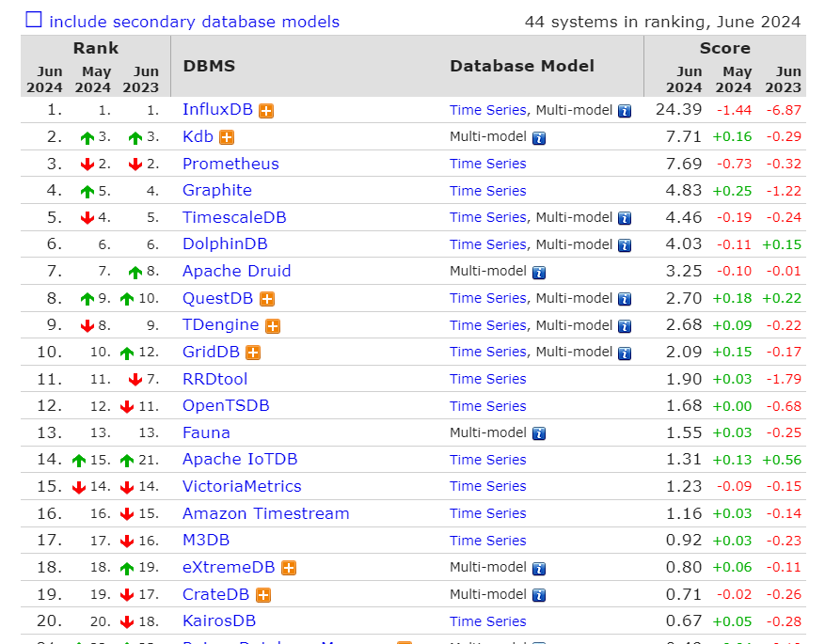Click the info icon in eXtremeDB row
Screen dimensions: 825x644
pyautogui.click(x=539, y=569)
